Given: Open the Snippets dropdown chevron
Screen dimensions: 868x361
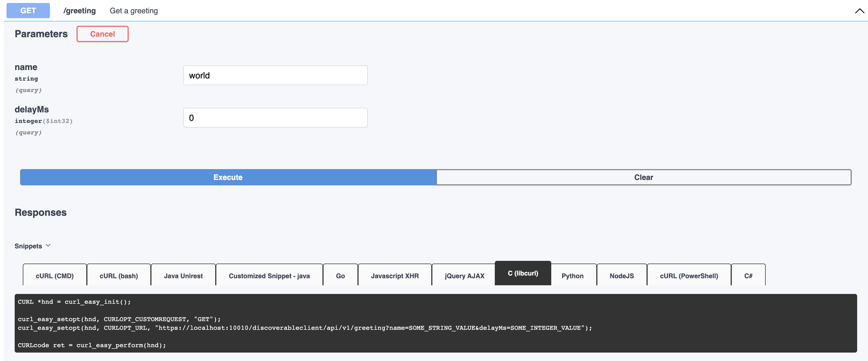Looking at the screenshot, I should 48,245.
